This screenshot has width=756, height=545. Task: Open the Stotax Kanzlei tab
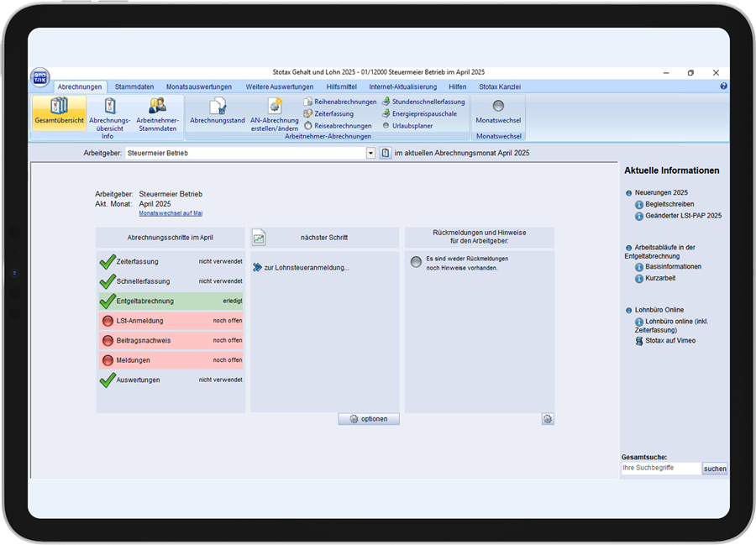(x=500, y=86)
